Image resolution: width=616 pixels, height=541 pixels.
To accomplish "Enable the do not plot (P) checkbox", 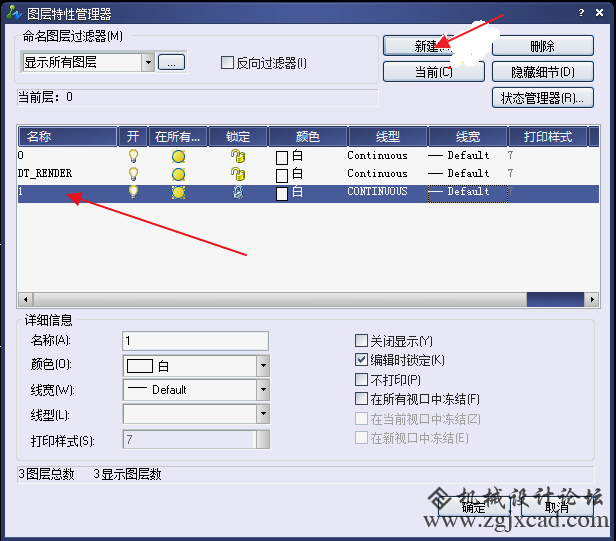I will coord(361,379).
